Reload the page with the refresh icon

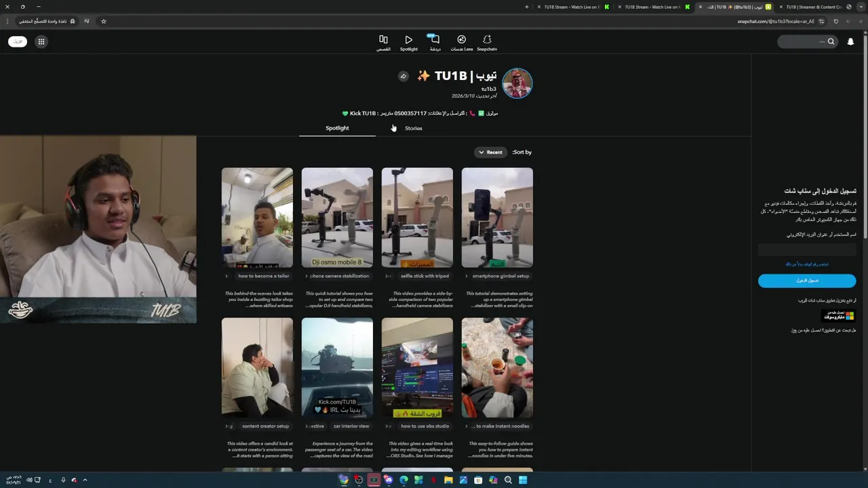[835, 21]
